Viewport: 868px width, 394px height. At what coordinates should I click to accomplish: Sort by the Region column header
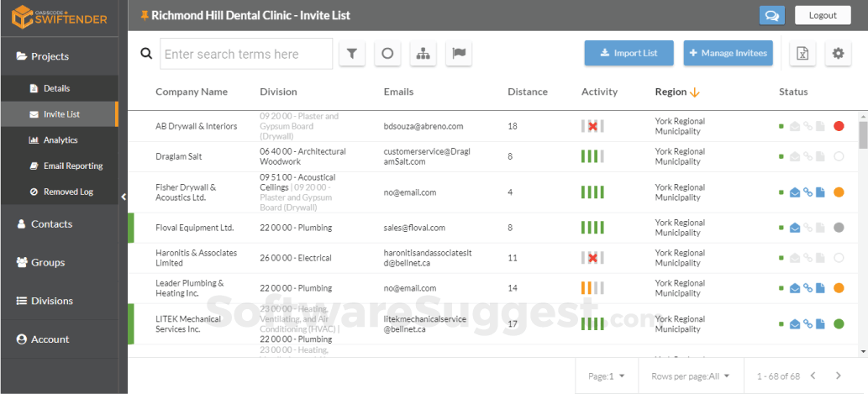(677, 92)
